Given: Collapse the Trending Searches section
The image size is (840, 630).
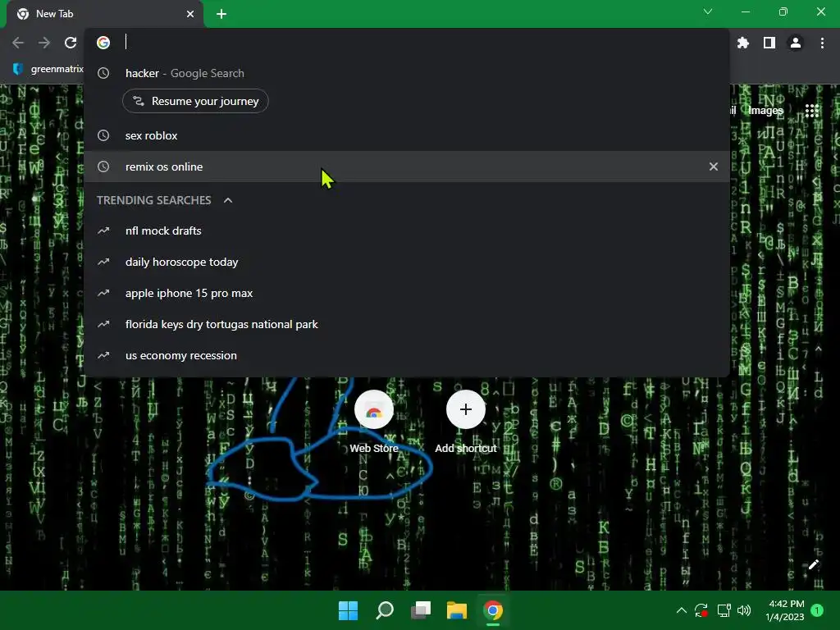Looking at the screenshot, I should pyautogui.click(x=228, y=200).
